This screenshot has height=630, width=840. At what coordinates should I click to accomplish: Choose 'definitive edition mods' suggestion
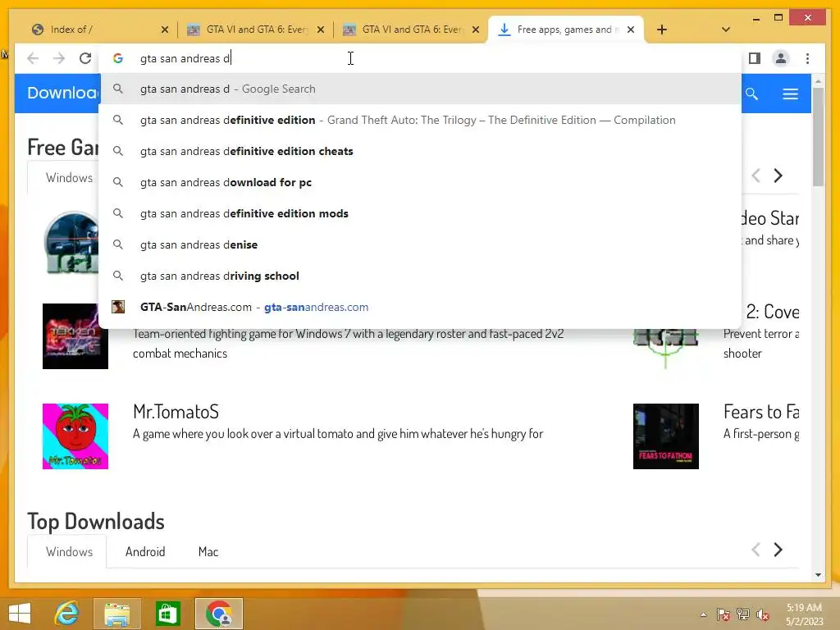click(420, 213)
